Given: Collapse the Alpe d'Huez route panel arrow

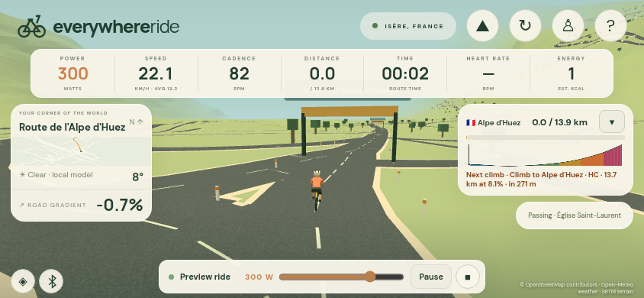Looking at the screenshot, I should coord(612,121).
